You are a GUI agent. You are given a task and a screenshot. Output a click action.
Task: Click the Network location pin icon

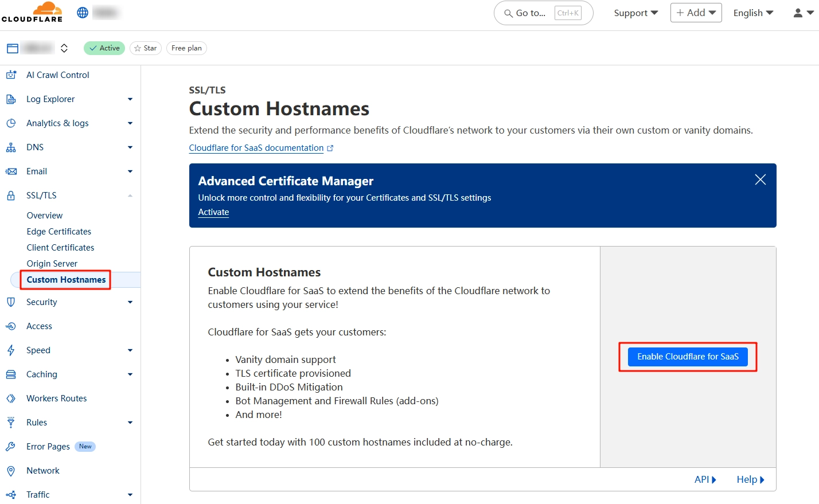(x=11, y=470)
